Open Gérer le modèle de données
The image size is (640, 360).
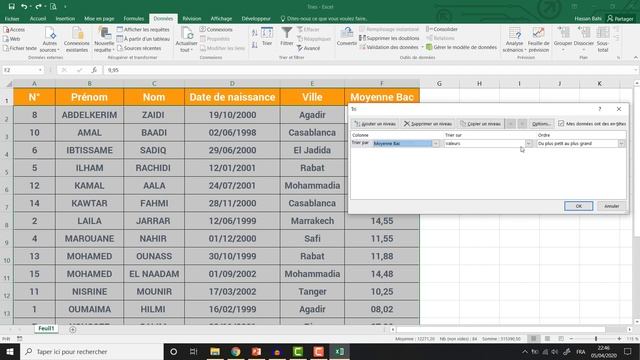click(x=461, y=47)
